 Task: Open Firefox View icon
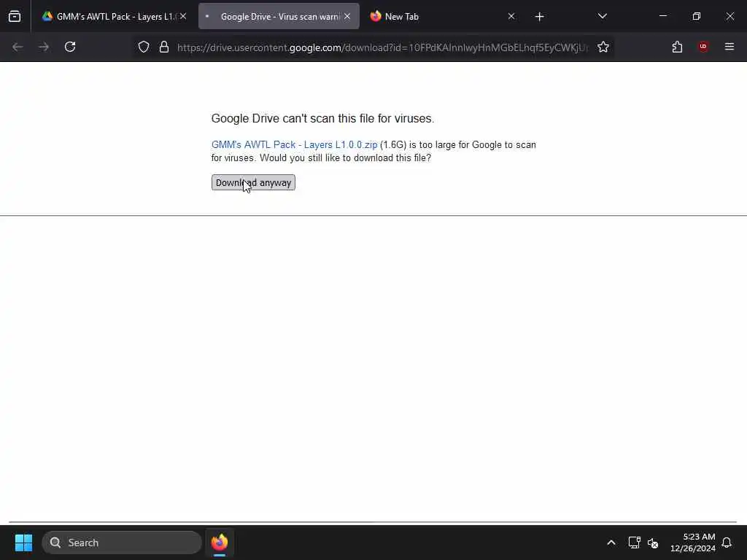click(x=15, y=17)
